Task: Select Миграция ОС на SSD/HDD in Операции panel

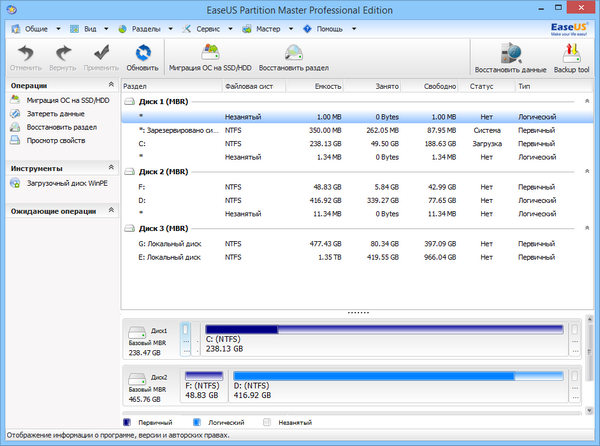Action: pos(68,100)
